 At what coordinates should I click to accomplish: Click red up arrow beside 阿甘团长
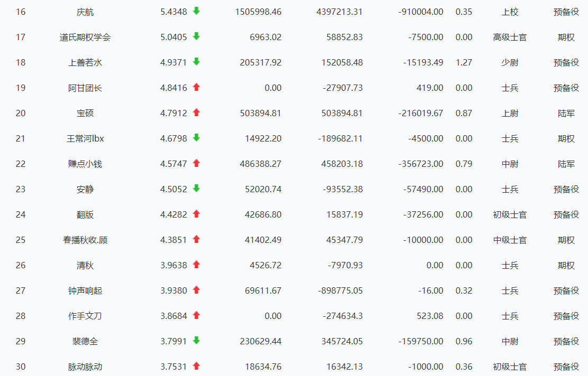click(196, 87)
